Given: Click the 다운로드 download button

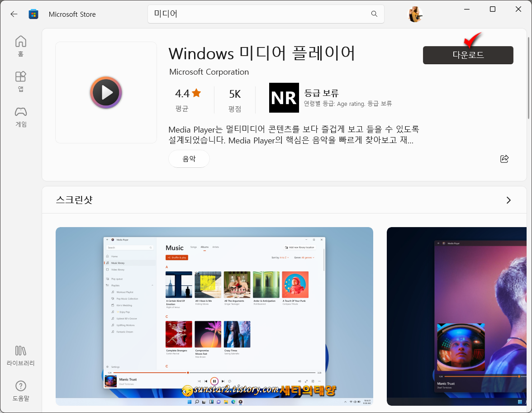Looking at the screenshot, I should 468,55.
